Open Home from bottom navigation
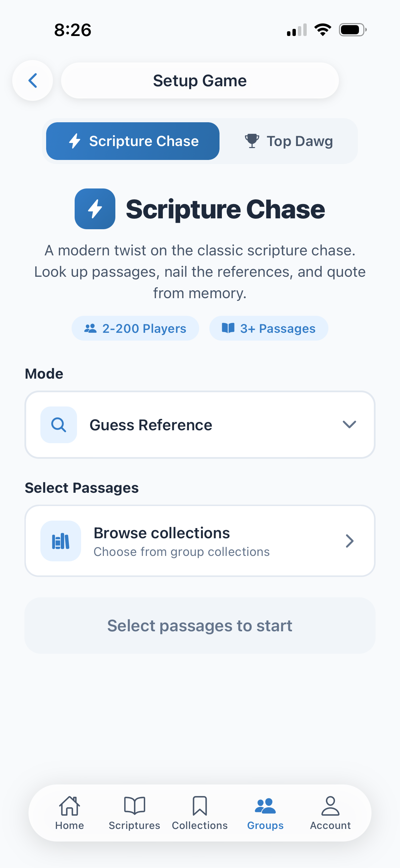 pos(70,813)
